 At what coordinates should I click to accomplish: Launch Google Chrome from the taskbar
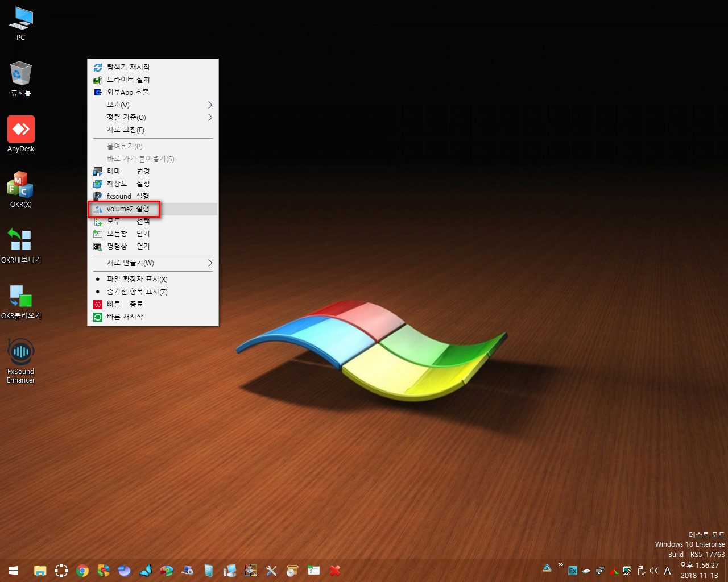[82, 571]
